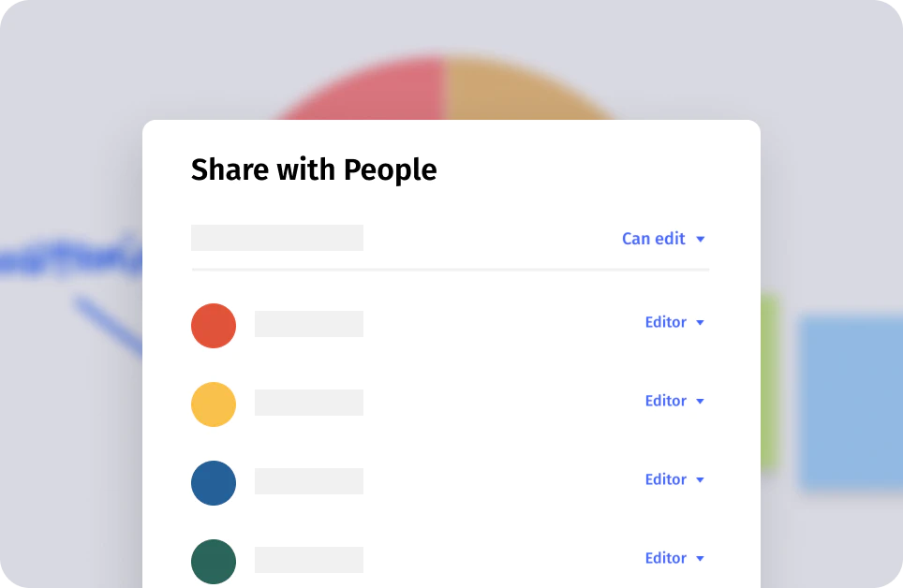903x588 pixels.
Task: Click the caret arrow beside "Can edit"
Action: click(700, 240)
